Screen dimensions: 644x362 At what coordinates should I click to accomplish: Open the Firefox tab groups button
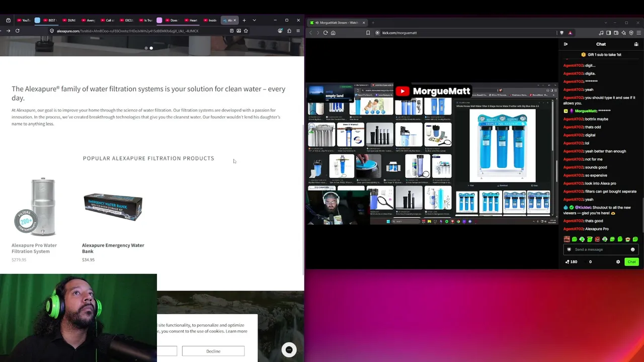coord(8,20)
